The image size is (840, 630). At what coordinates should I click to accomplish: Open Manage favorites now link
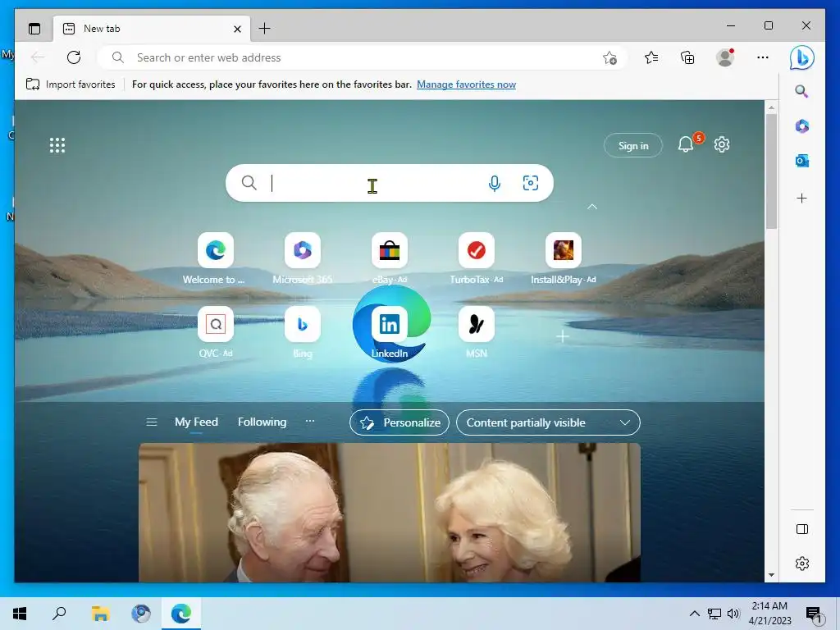coord(466,84)
